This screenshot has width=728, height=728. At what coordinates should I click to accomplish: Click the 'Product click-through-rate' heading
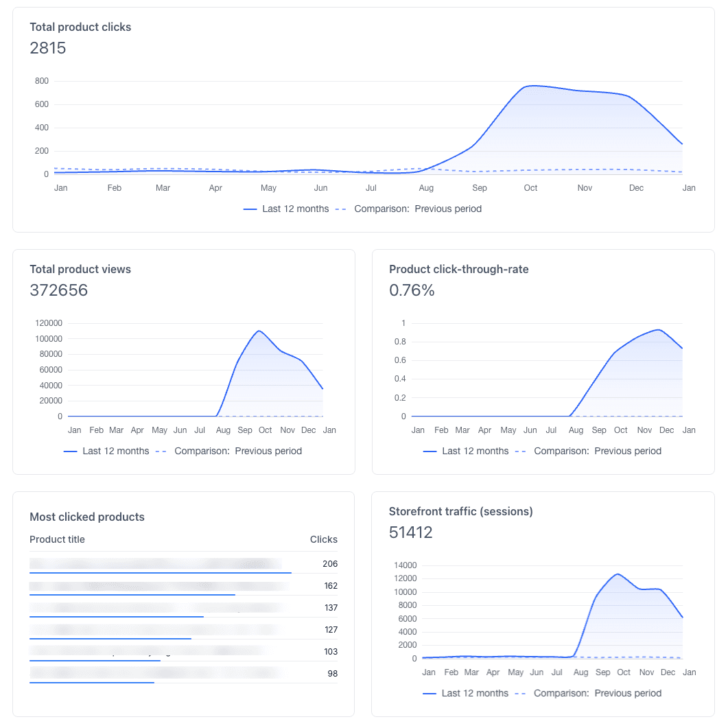click(458, 270)
